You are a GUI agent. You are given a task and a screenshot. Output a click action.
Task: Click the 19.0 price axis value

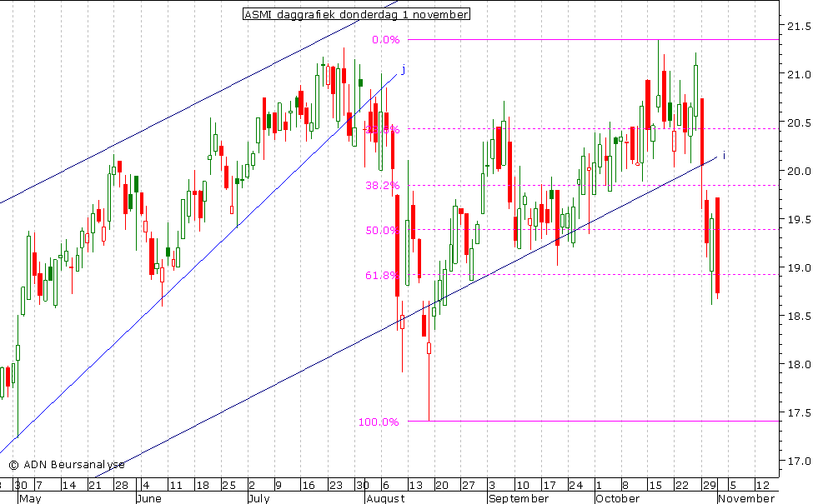799,267
